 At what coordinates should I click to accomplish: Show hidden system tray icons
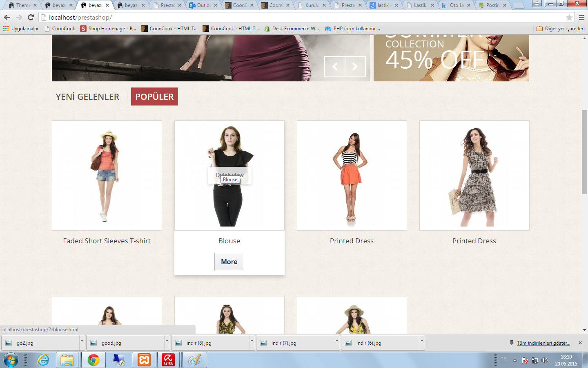(x=515, y=360)
